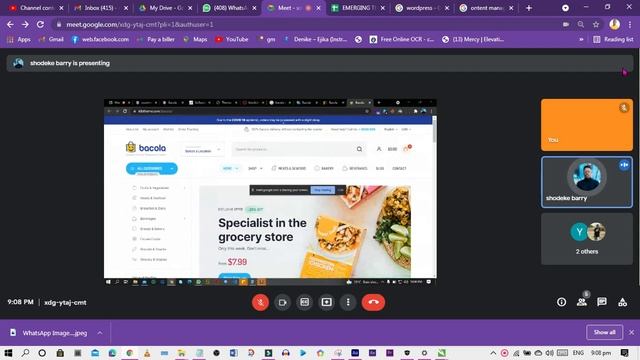Switch to the (408) WhatsApp tab

[x=229, y=8]
